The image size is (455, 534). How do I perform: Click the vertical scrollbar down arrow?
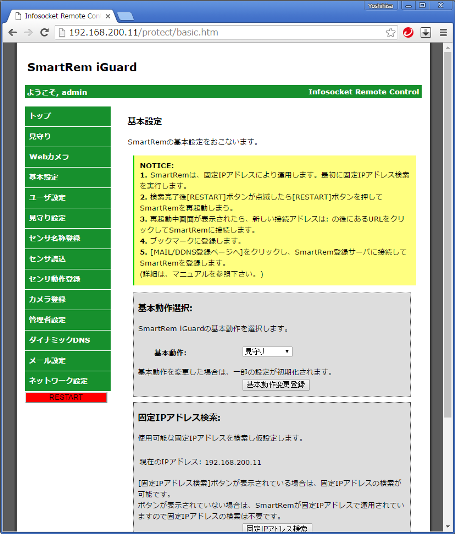coord(448,527)
